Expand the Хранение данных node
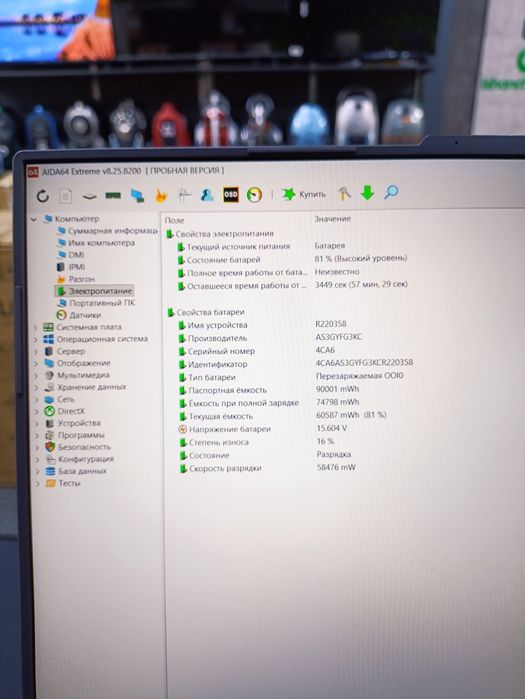 [x=37, y=388]
